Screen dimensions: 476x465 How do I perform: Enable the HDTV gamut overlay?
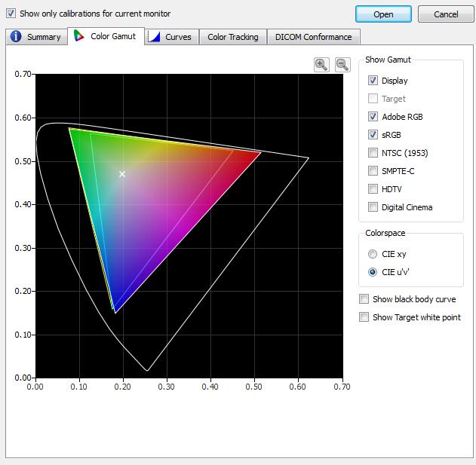pos(373,189)
